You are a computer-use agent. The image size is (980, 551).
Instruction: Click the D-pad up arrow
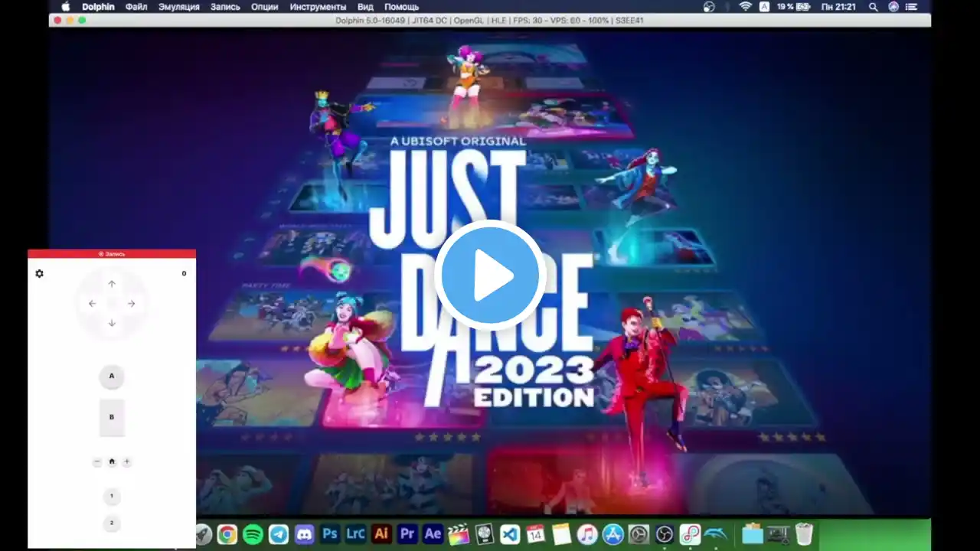[112, 284]
